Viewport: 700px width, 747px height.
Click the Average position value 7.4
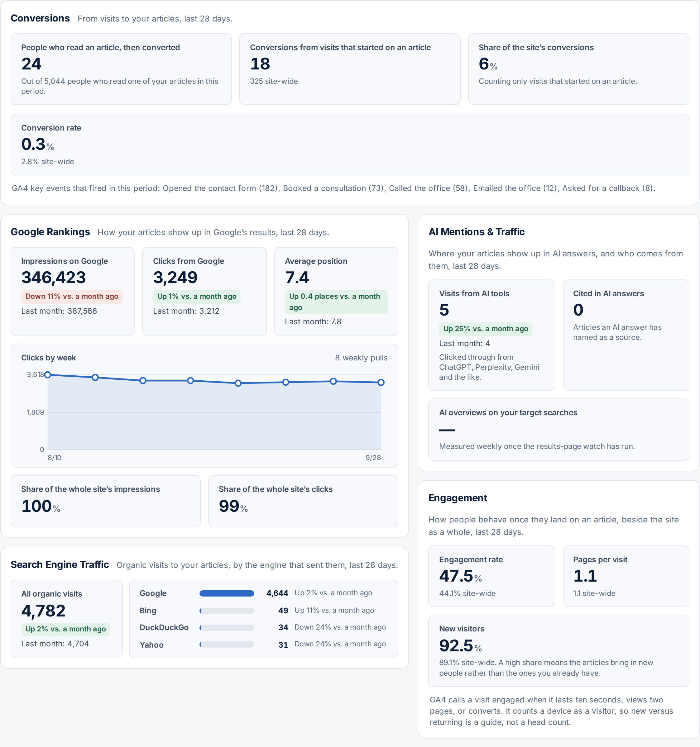[297, 278]
